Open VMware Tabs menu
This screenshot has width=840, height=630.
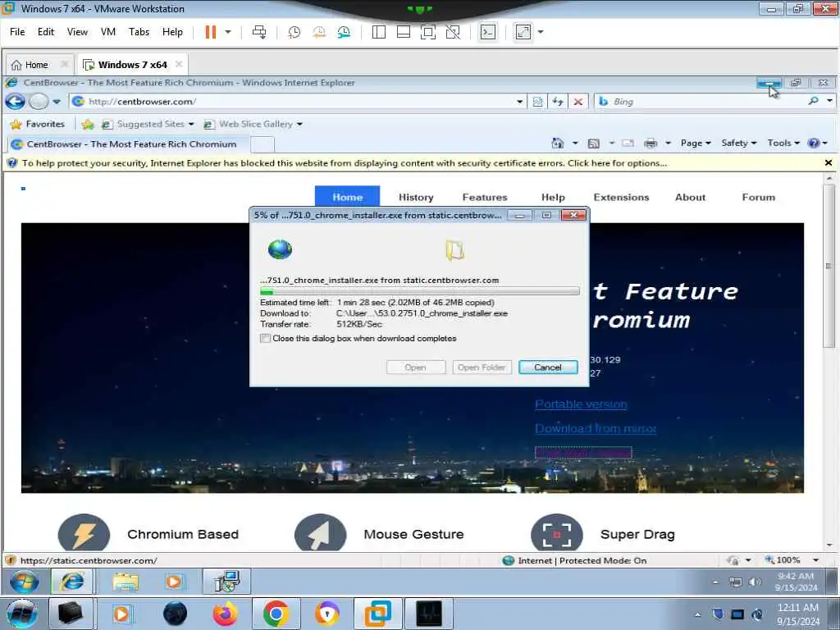[x=139, y=32]
